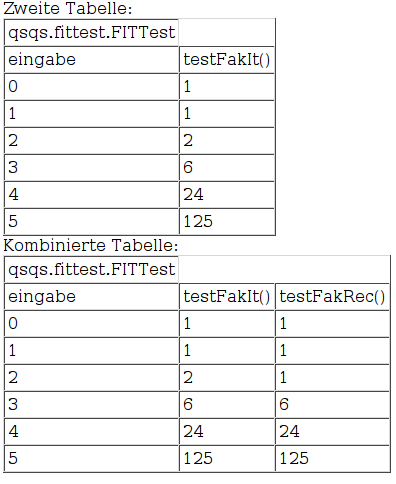
Task: Select qsqs.fittest.FITTest cell in combined table
Action: click(91, 270)
